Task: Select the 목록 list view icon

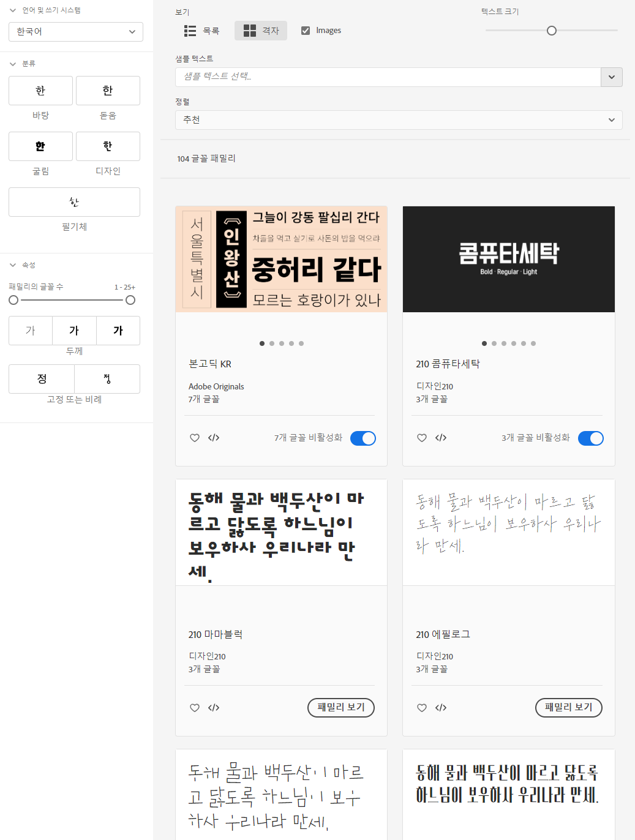Action: coord(190,31)
